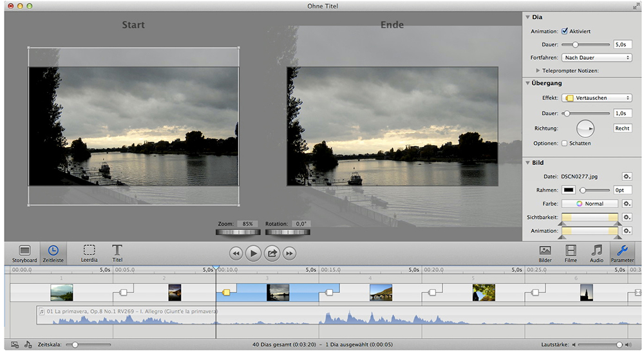Collapse the Übergang section
This screenshot has height=353, width=644.
[528, 83]
